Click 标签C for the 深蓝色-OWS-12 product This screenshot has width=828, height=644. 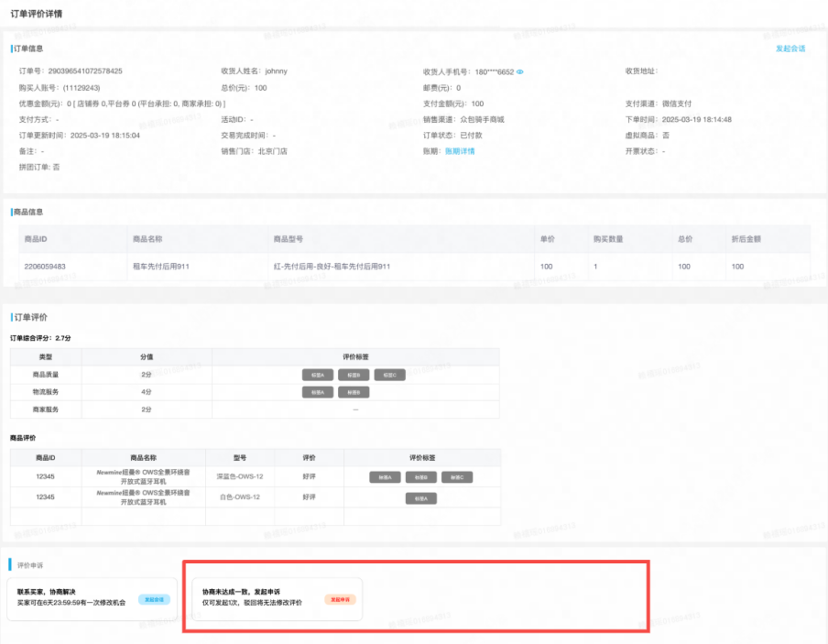tap(457, 477)
